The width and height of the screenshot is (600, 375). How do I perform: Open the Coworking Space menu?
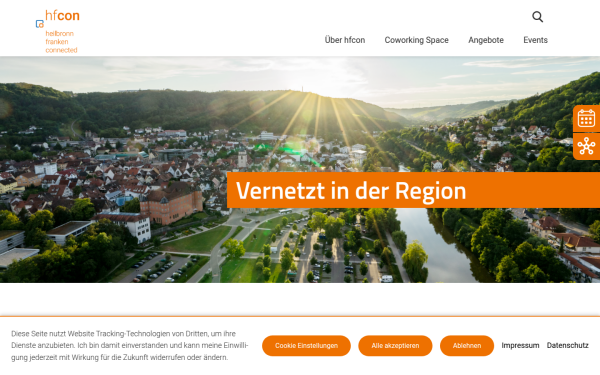coord(416,40)
